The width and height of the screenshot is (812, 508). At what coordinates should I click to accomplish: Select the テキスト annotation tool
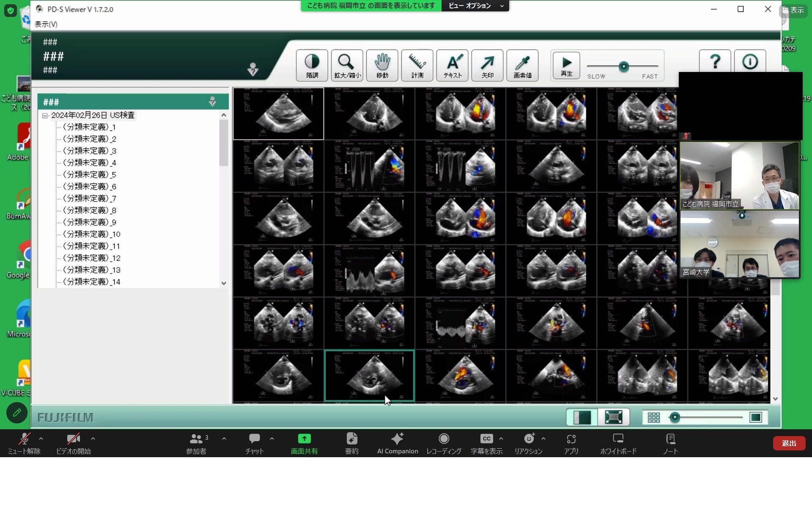point(452,65)
